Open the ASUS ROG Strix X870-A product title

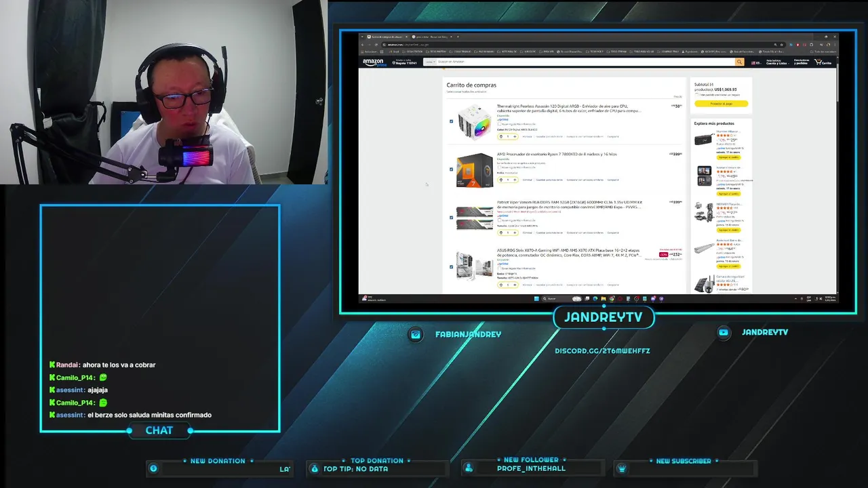568,253
